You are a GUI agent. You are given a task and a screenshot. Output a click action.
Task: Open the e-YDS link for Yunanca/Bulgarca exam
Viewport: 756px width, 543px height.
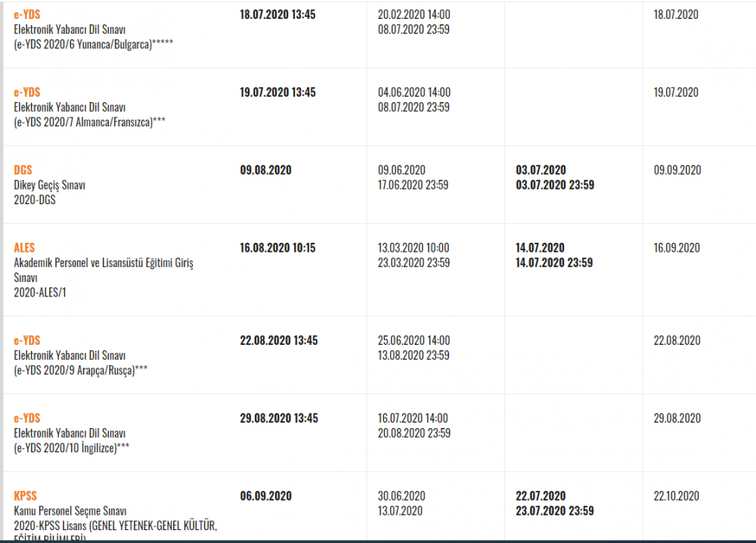(27, 14)
